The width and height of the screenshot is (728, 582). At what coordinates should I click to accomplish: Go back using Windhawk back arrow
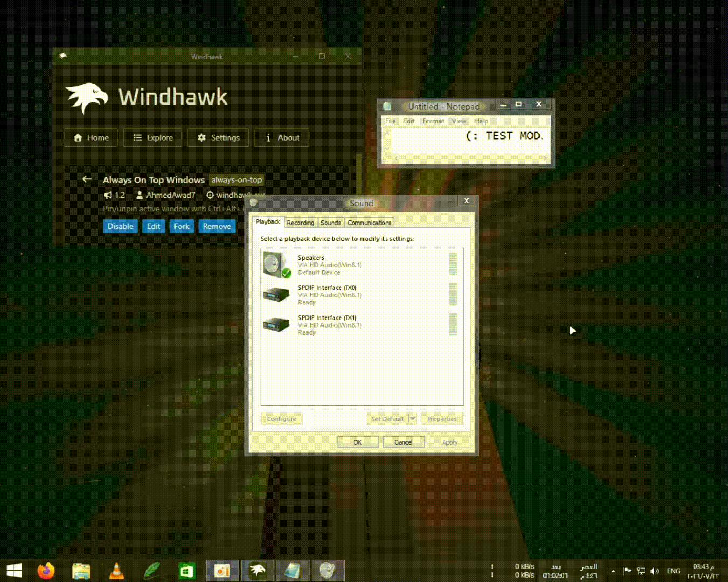87,179
